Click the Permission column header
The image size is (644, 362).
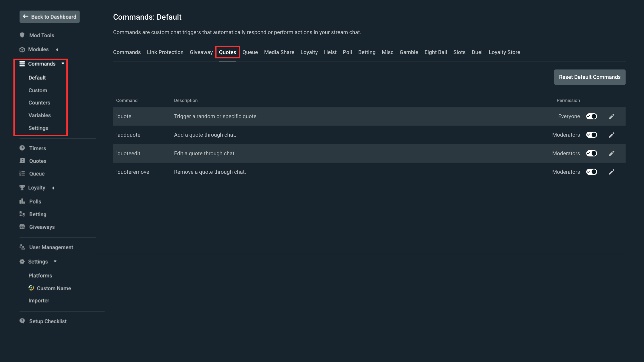coord(568,100)
